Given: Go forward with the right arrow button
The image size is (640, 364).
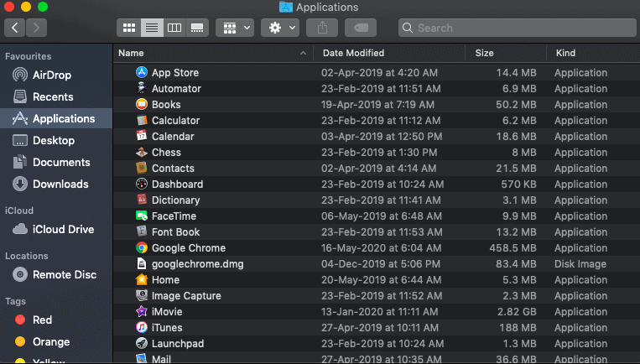Looking at the screenshot, I should click(x=36, y=28).
